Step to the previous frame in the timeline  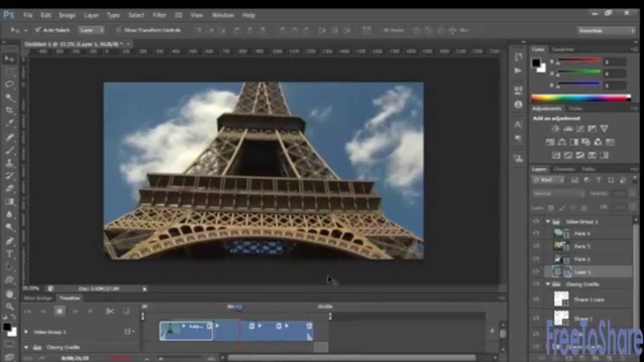pos(43,311)
